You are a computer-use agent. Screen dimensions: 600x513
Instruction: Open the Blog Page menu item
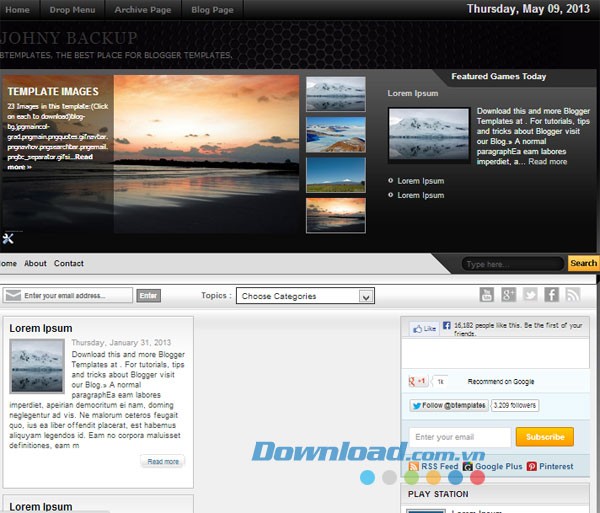pos(212,10)
